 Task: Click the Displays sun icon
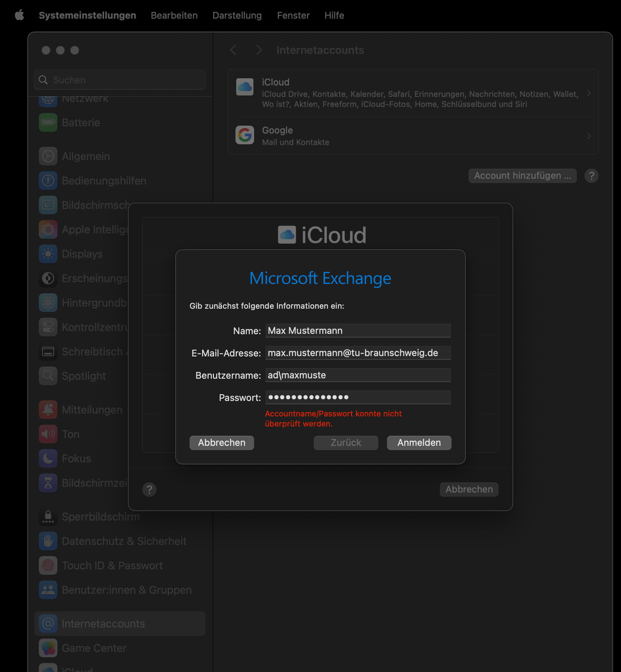click(48, 254)
